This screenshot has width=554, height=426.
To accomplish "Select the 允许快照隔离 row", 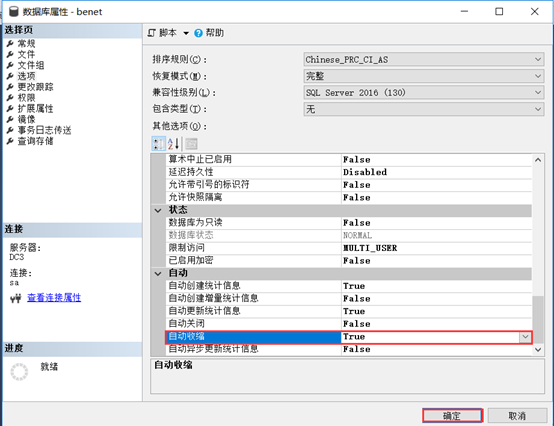I will click(348, 197).
